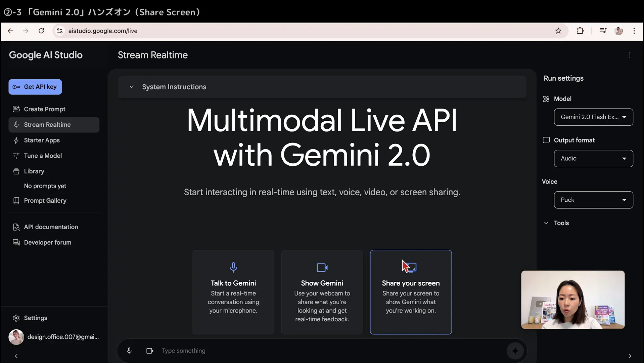Collapse the left sidebar with the chevron

click(16, 356)
